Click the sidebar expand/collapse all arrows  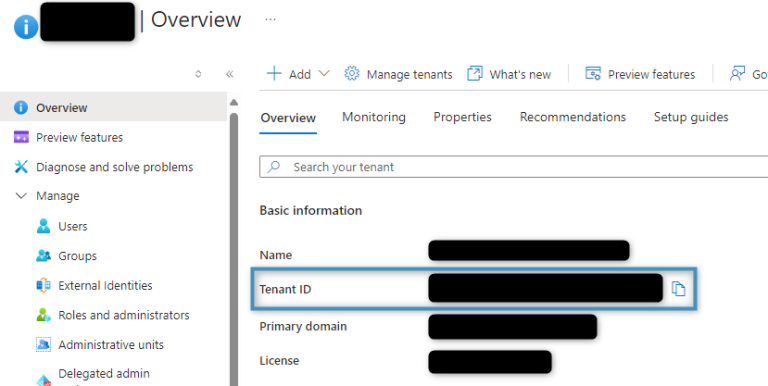198,74
